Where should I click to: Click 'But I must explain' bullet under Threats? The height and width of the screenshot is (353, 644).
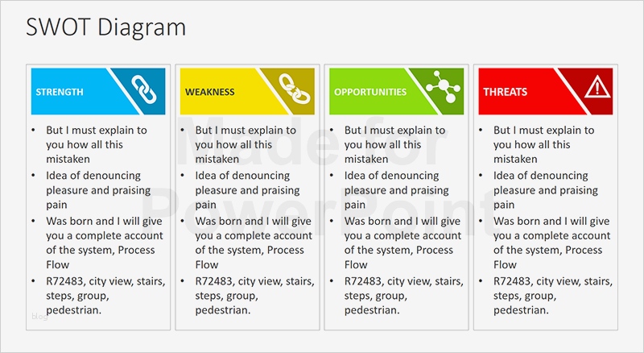(543, 144)
